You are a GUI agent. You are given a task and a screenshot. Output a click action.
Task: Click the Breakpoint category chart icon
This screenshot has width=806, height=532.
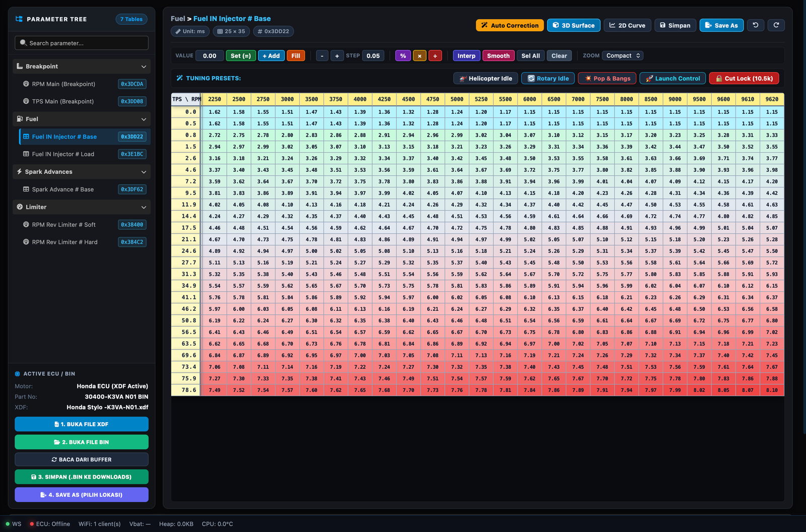(x=20, y=66)
